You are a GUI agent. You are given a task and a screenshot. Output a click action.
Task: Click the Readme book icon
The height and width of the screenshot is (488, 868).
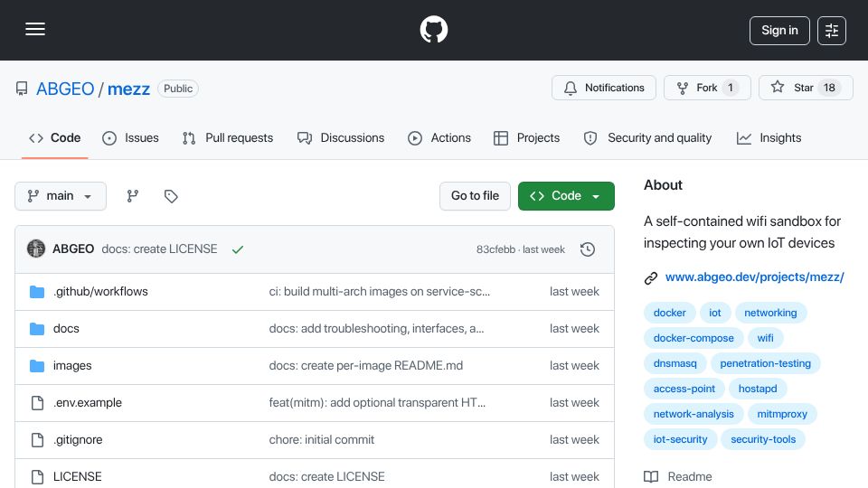(x=651, y=477)
